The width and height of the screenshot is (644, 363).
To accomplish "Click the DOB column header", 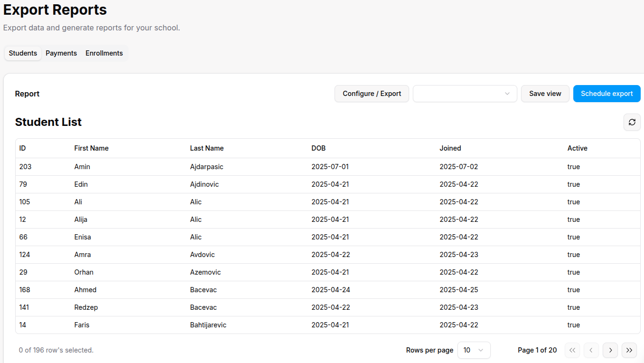I will point(318,148).
